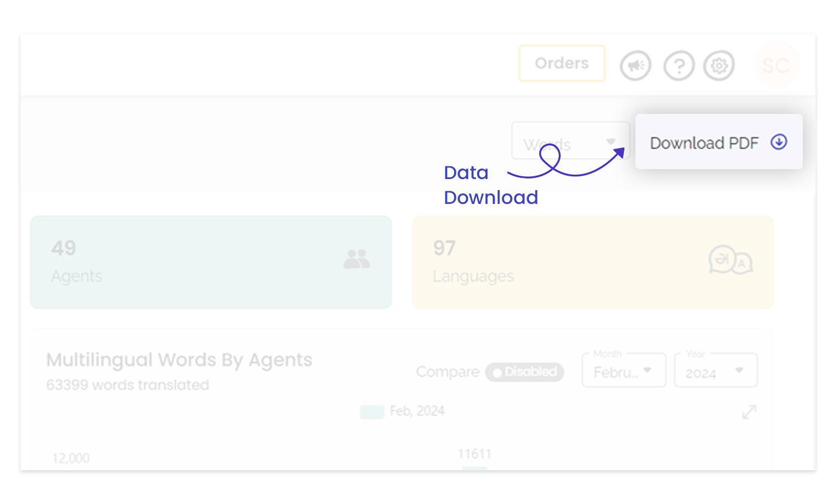Open the settings gear icon
Screen dimensions: 836x504
719,65
